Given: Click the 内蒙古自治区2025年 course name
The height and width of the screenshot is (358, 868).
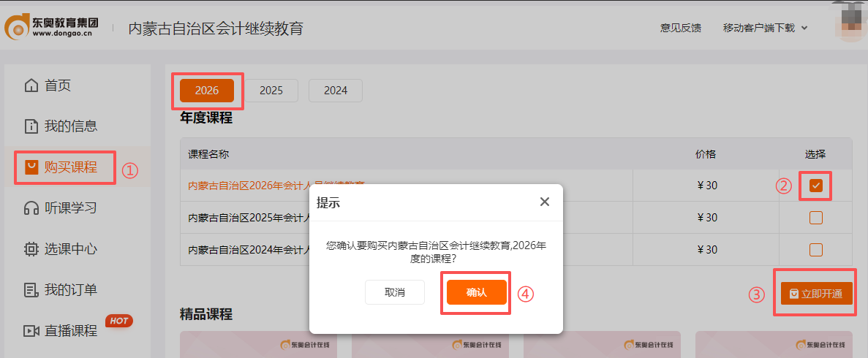Looking at the screenshot, I should 249,218.
